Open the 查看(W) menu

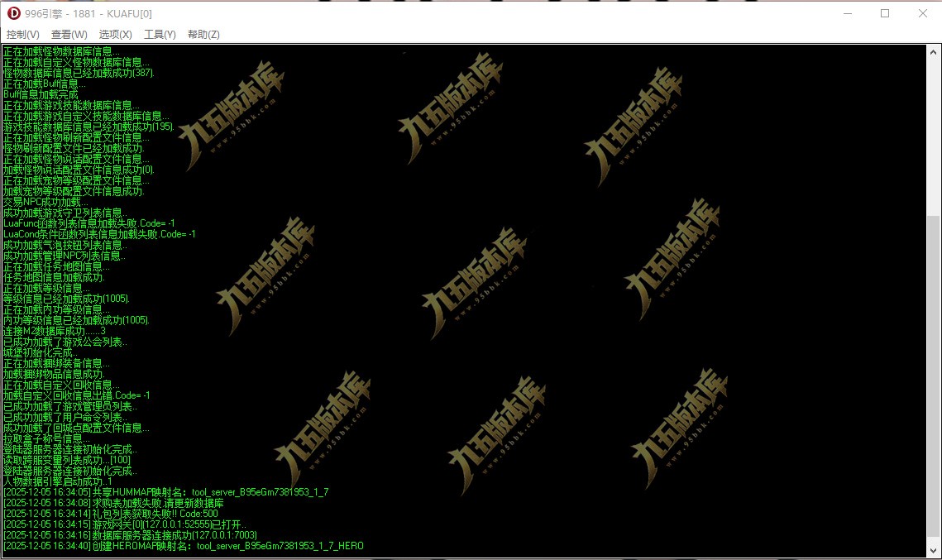pos(69,34)
